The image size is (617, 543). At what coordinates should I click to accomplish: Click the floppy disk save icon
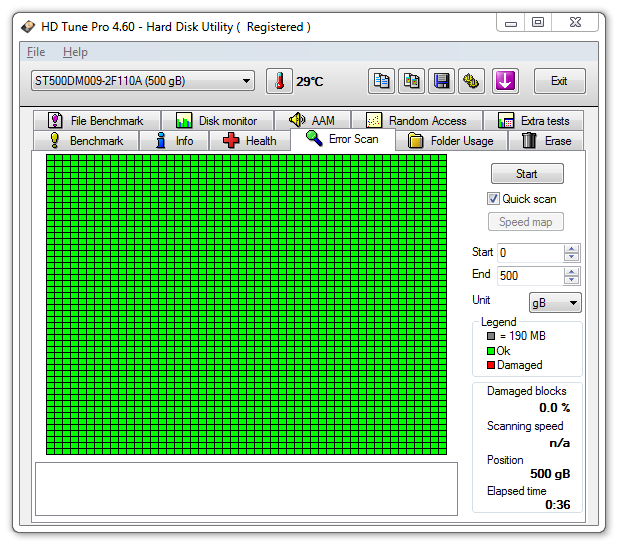point(441,81)
